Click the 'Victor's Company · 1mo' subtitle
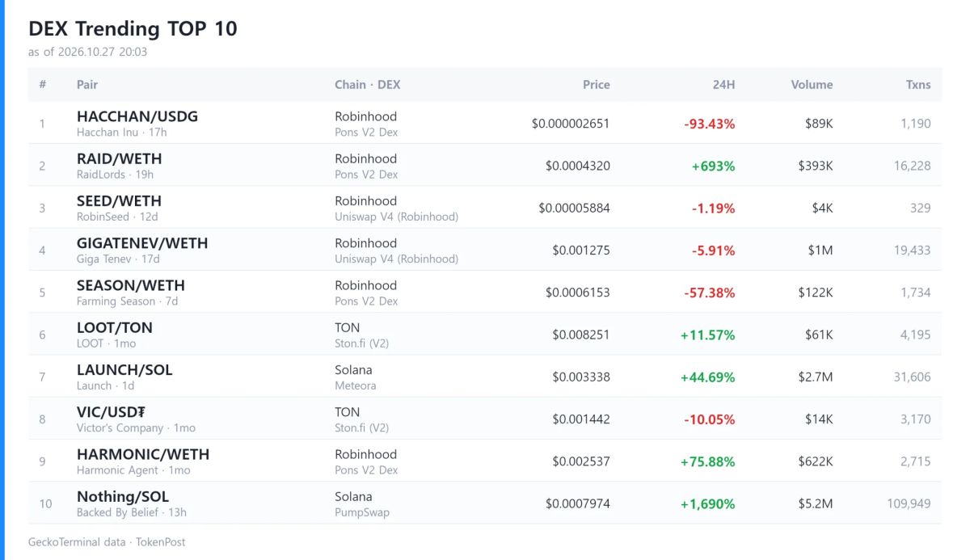 click(136, 427)
